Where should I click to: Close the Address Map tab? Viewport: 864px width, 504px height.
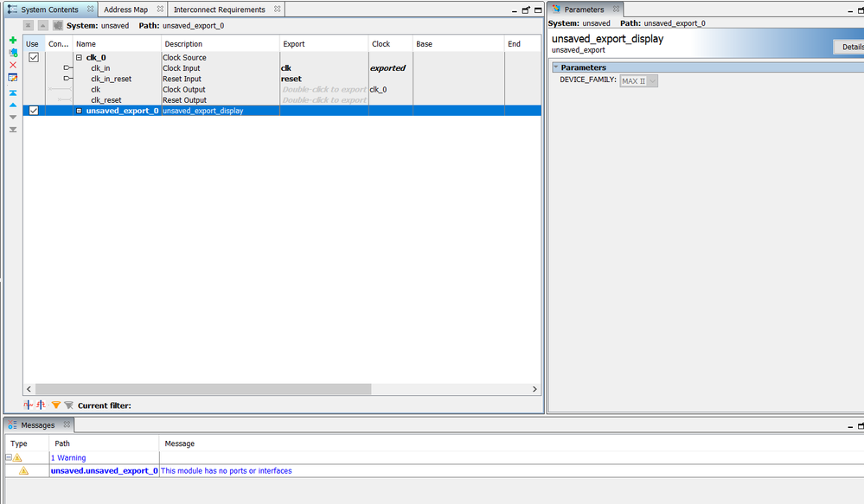pos(160,9)
